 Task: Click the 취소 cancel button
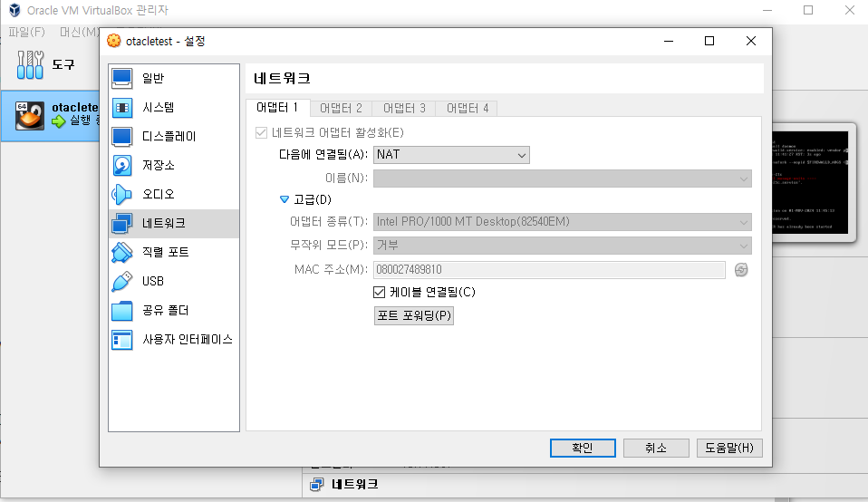click(x=656, y=448)
